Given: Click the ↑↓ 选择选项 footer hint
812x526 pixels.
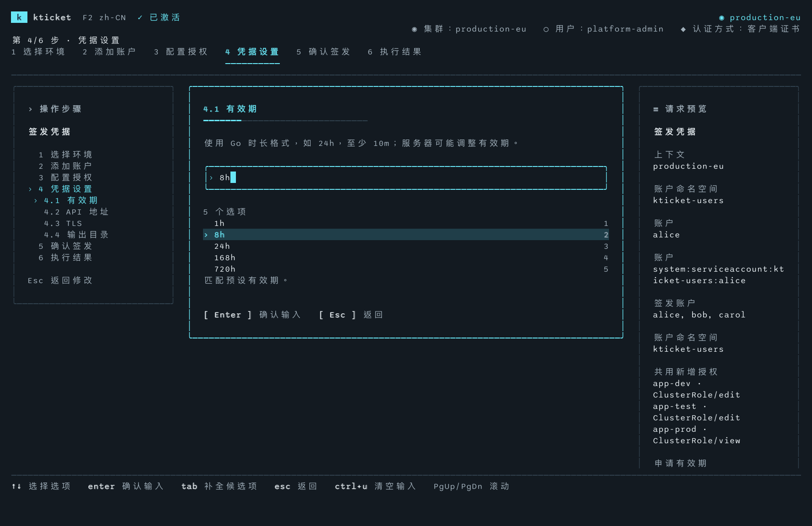Looking at the screenshot, I should coord(41,486).
